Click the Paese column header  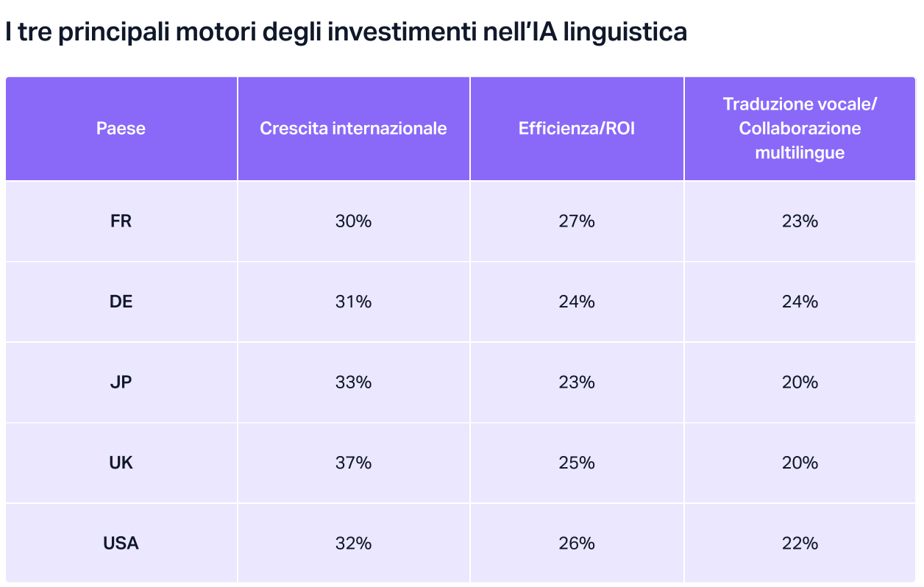click(121, 129)
